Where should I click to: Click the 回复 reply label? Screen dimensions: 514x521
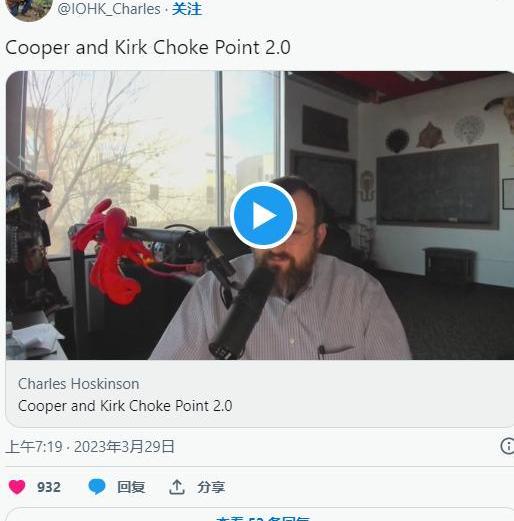click(x=131, y=487)
